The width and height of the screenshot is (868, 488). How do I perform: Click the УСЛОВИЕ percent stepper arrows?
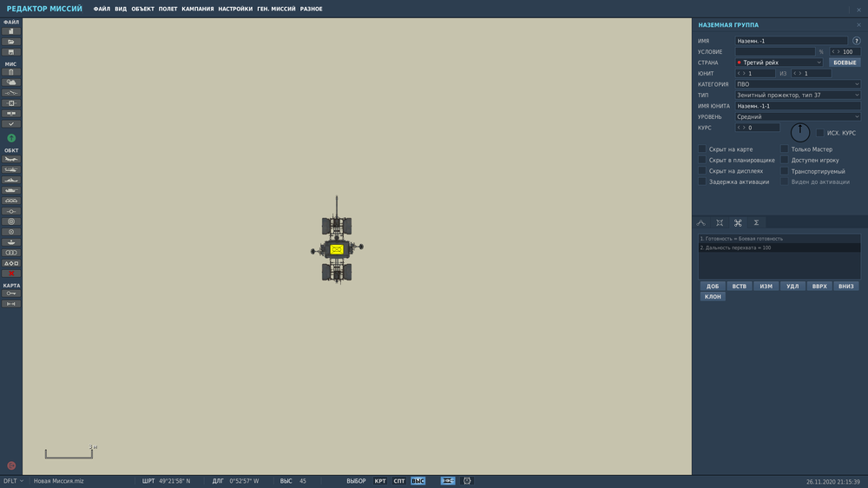tap(835, 51)
